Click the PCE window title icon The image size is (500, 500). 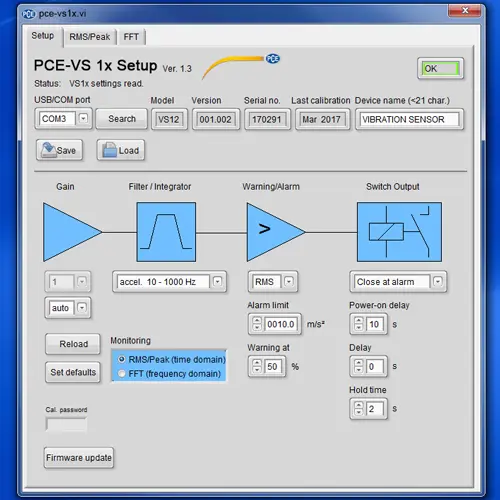[x=28, y=14]
